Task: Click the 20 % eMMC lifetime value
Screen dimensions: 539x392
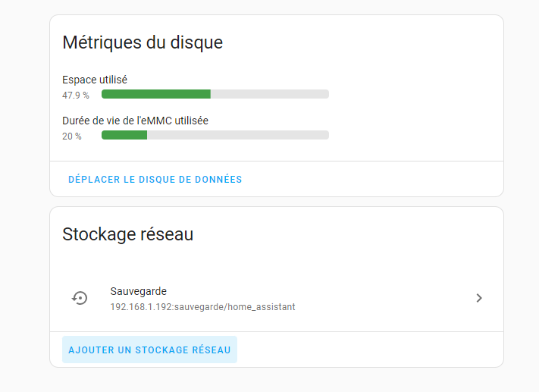Action: [x=72, y=136]
